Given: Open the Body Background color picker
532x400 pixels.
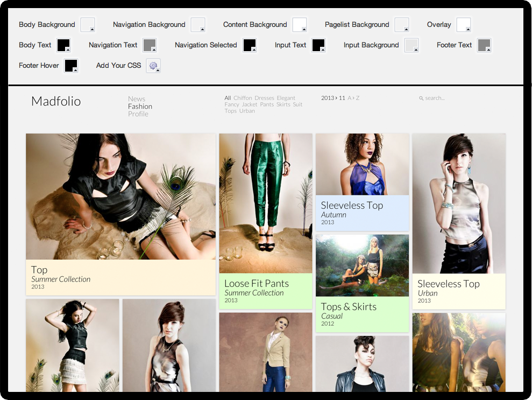Looking at the screenshot, I should coord(88,25).
